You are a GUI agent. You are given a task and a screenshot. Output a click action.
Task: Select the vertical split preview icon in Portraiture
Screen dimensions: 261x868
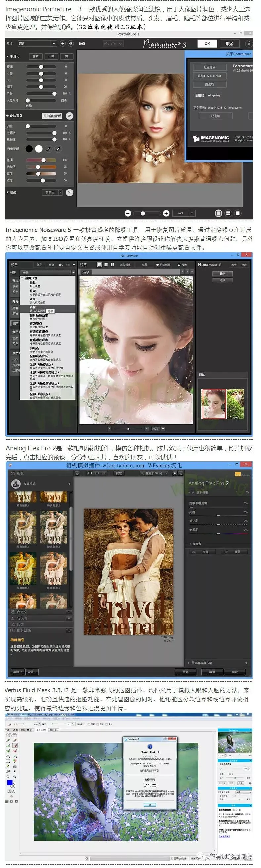[x=238, y=213]
